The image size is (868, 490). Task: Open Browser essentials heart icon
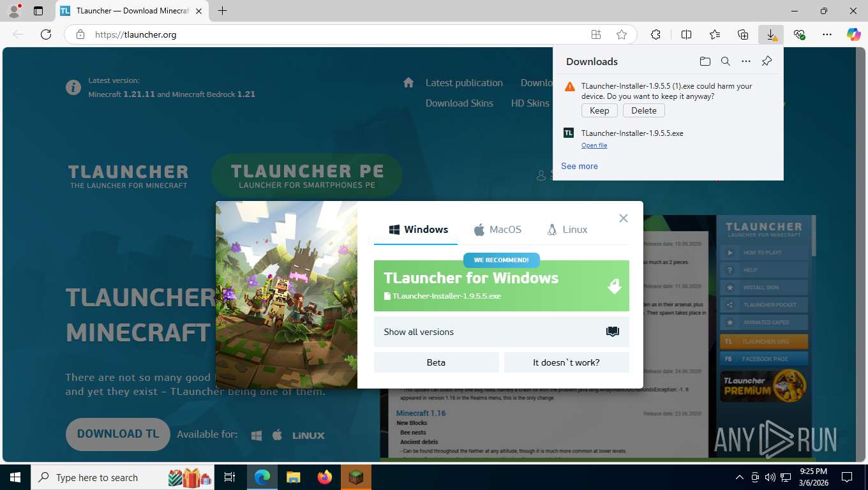click(x=799, y=34)
